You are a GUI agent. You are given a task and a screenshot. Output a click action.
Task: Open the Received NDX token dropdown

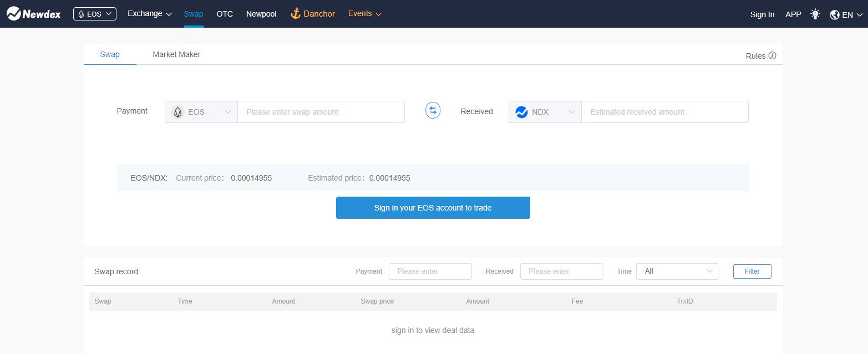(x=545, y=112)
